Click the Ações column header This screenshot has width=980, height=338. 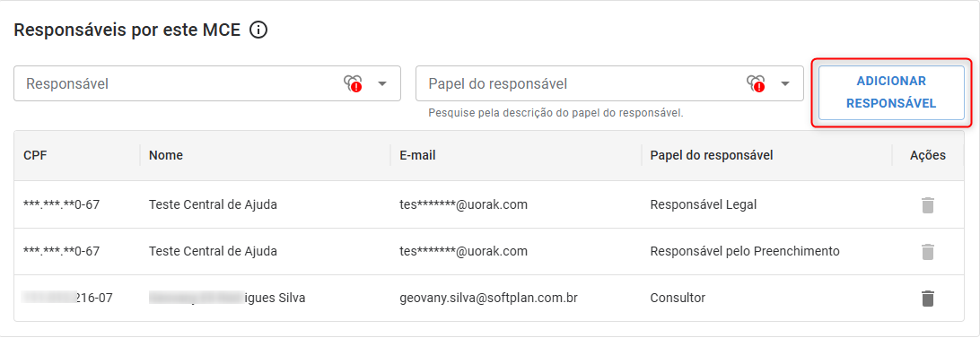pyautogui.click(x=928, y=156)
